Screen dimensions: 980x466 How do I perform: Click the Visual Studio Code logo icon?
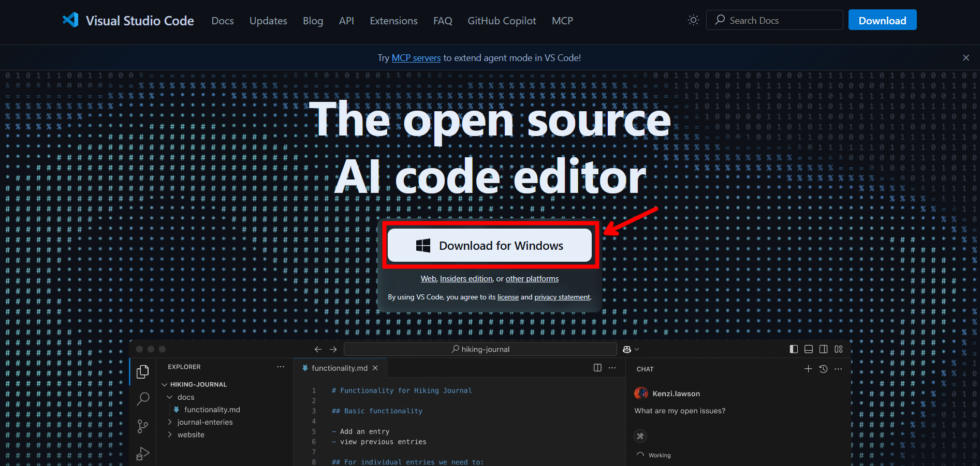pos(70,20)
